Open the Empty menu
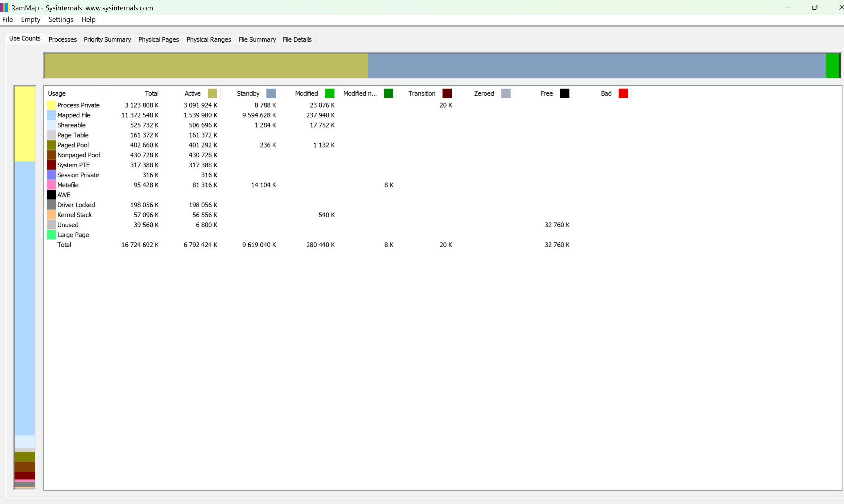The height and width of the screenshot is (504, 844). pyautogui.click(x=31, y=19)
